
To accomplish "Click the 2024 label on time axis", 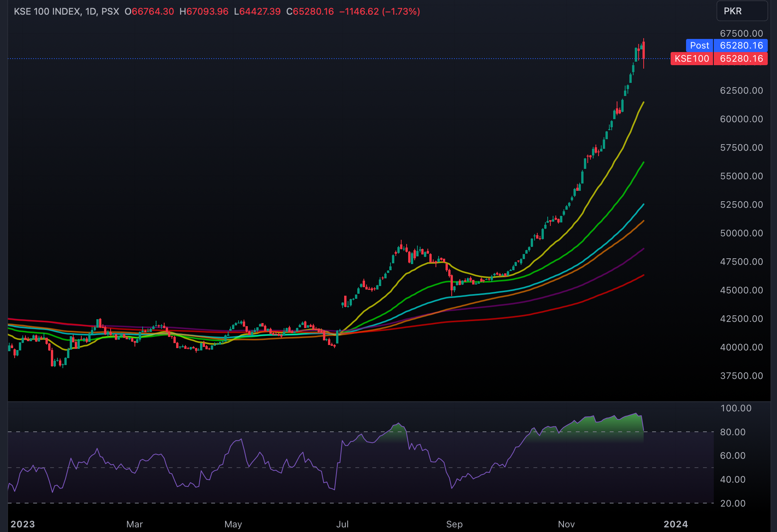I will click(x=675, y=524).
